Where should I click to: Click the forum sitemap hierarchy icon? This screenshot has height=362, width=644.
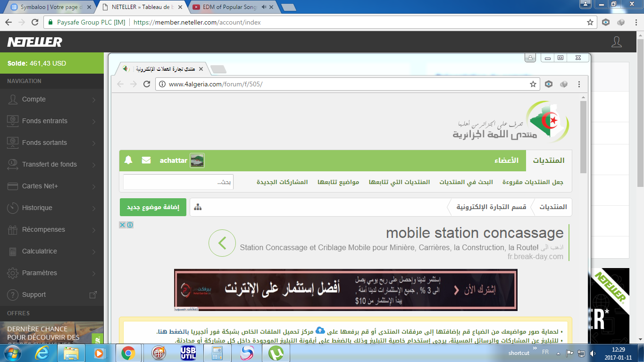pyautogui.click(x=198, y=207)
